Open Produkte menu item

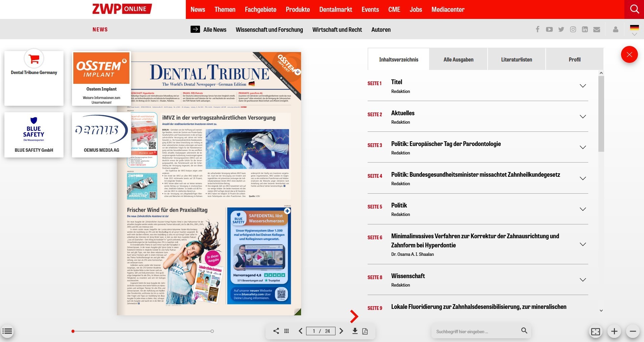coord(298,9)
